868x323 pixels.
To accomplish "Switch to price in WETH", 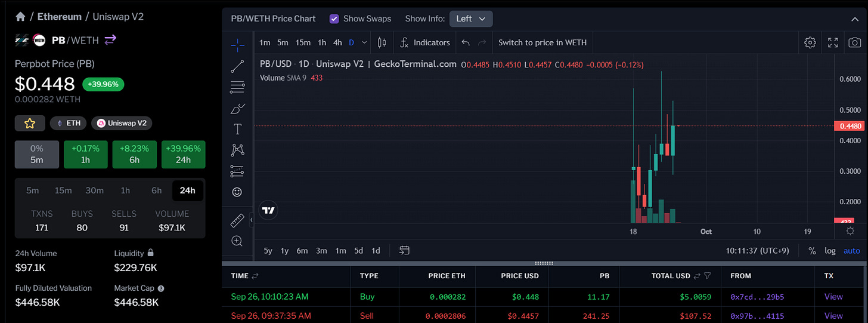I will (542, 42).
